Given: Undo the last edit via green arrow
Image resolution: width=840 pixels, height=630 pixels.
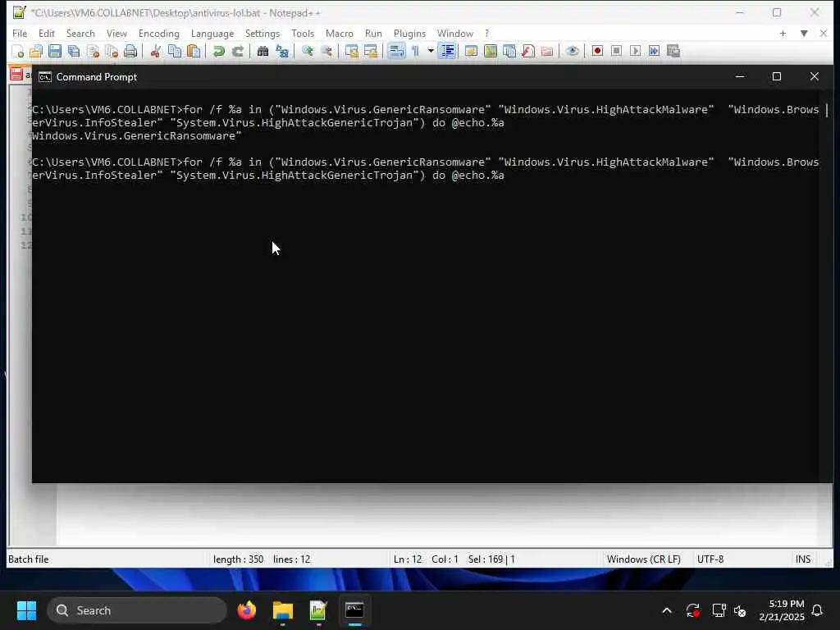Looking at the screenshot, I should (218, 52).
